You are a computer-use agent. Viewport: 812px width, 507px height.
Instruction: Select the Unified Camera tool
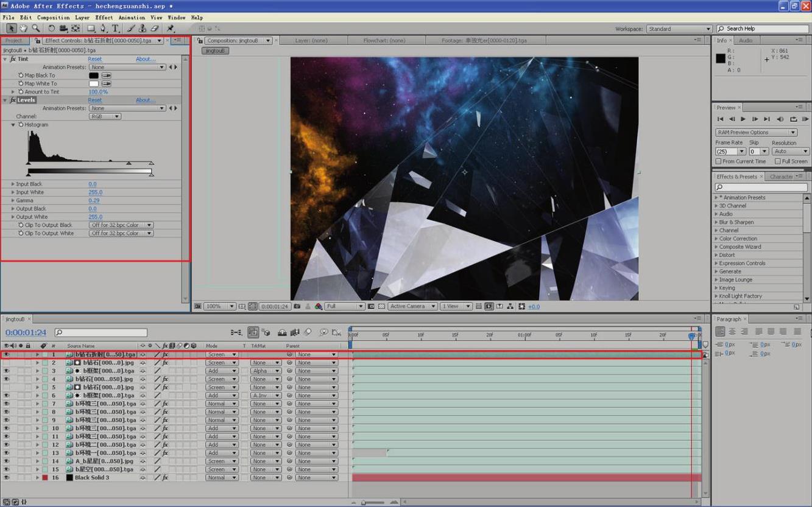[63, 29]
